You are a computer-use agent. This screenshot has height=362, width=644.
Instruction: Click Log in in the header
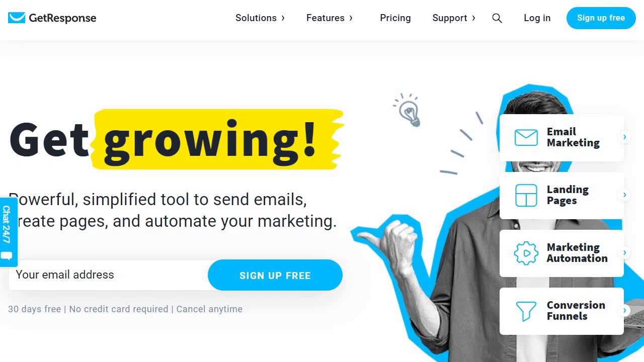coord(537,18)
